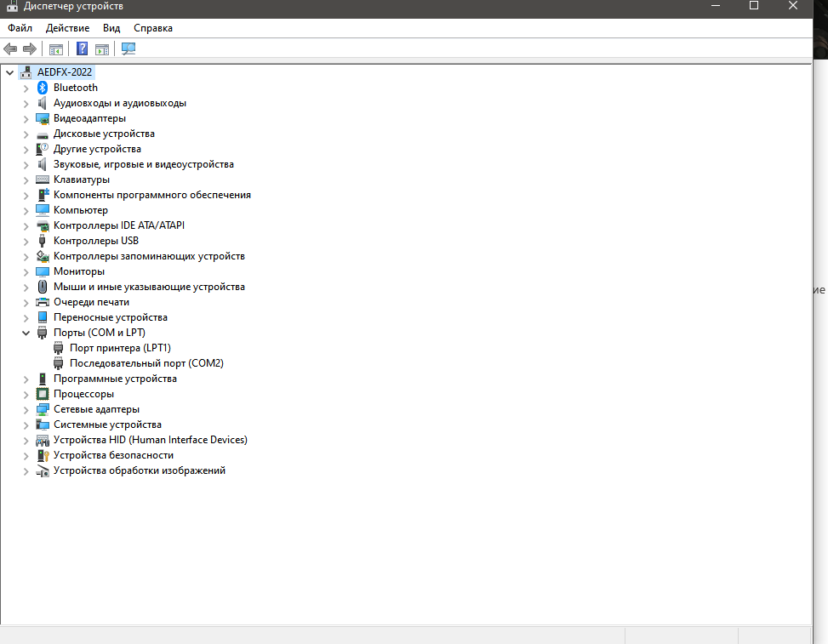Click the Устройства обработки изображений scanner icon
Viewport: 828px width, 644px height.
pyautogui.click(x=43, y=470)
